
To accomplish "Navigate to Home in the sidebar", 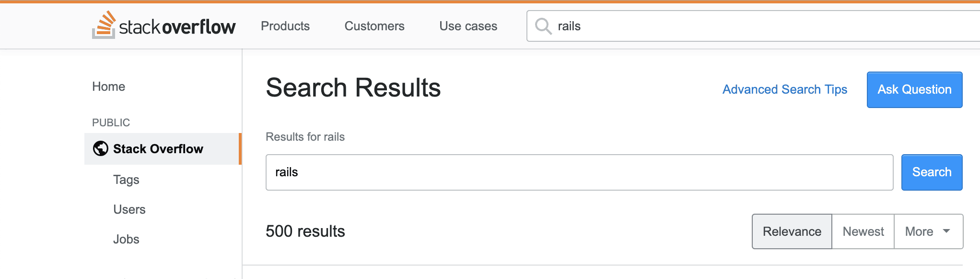I will pos(109,86).
